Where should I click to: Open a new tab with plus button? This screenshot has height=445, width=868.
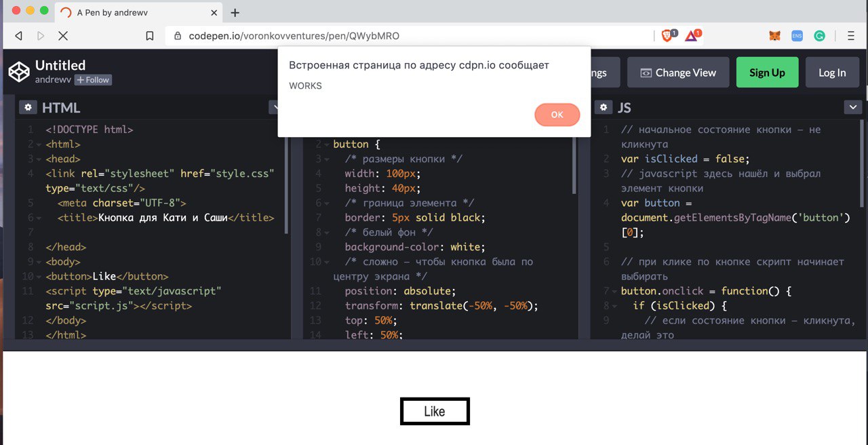pyautogui.click(x=235, y=12)
